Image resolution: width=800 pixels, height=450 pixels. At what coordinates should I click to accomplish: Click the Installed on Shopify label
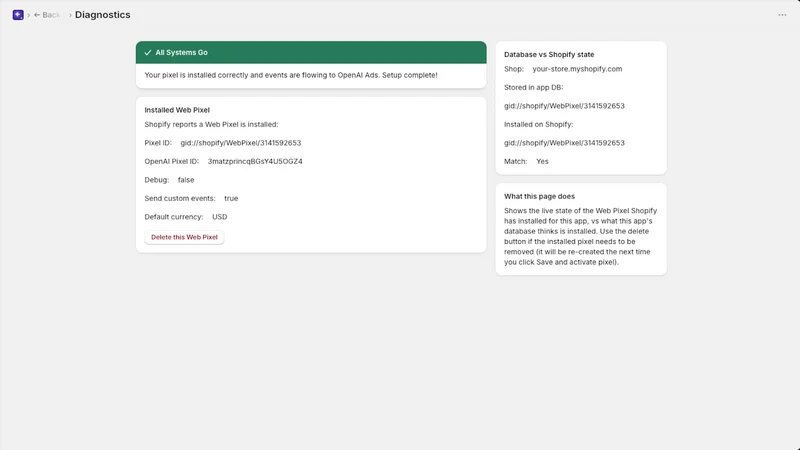(539, 124)
